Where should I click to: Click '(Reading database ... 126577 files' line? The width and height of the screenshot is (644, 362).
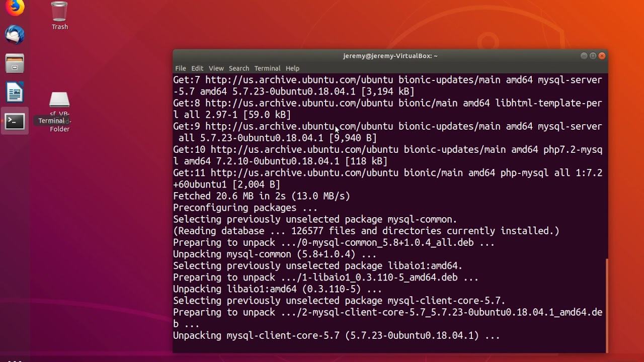click(366, 231)
